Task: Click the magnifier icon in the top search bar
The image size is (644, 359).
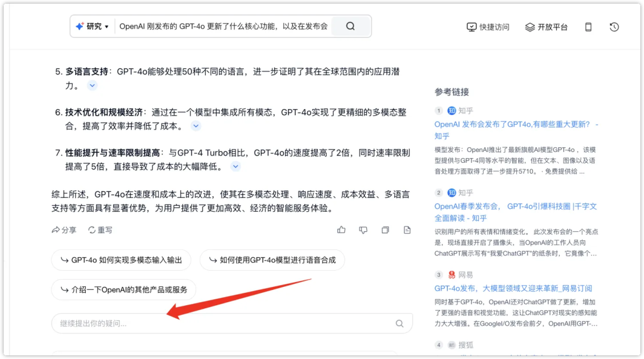Action: pyautogui.click(x=350, y=26)
